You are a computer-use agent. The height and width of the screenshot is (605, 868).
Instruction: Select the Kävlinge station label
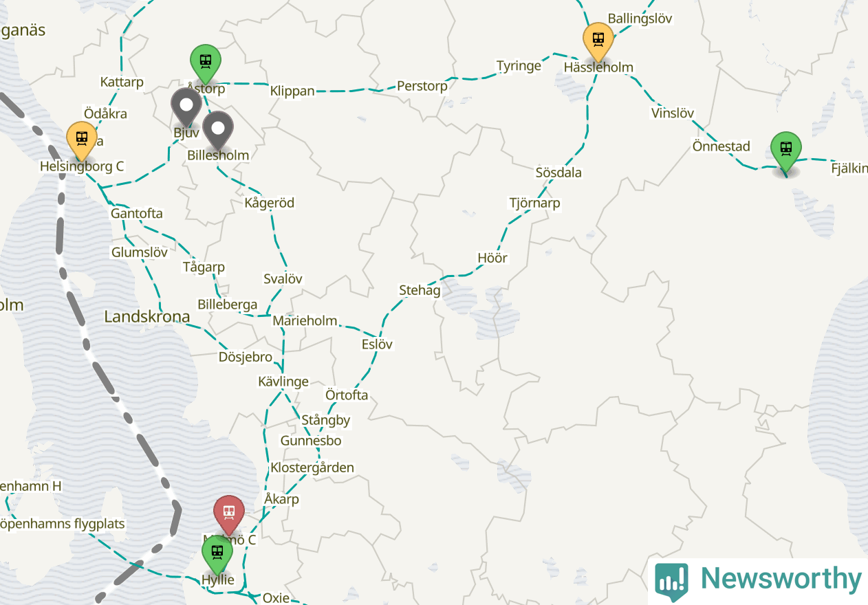(x=283, y=382)
